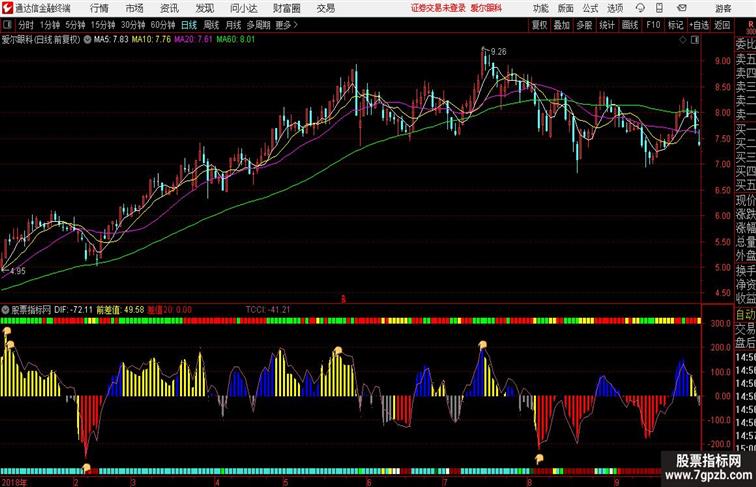Image resolution: width=756 pixels, height=487 pixels.
Task: Open the 版面 menu
Action: 566,8
